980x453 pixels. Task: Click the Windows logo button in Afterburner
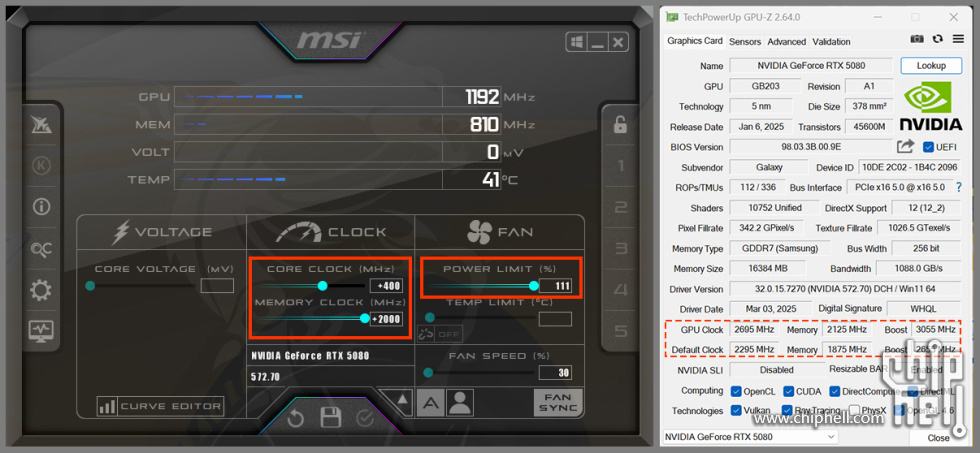(x=577, y=42)
